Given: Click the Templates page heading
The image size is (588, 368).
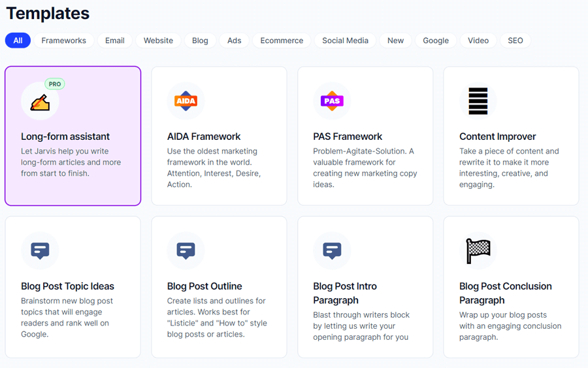Looking at the screenshot, I should coord(48,14).
